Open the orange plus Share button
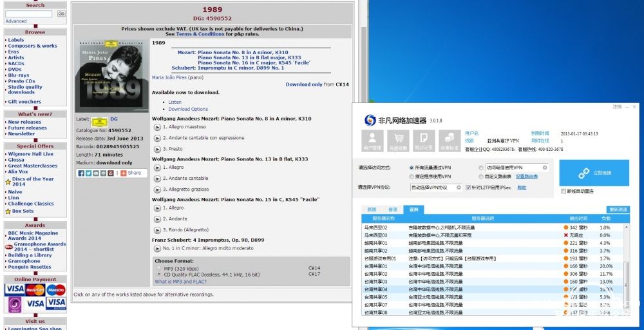Screen dimensions: 644x330 [x=131, y=173]
